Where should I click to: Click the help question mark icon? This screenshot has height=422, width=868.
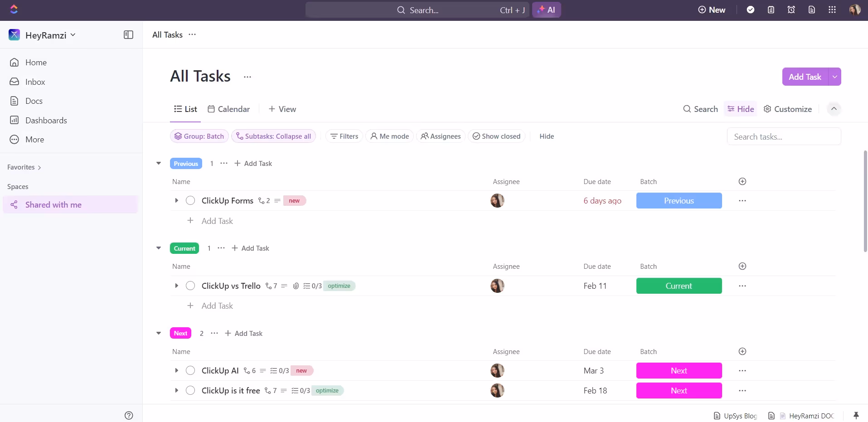point(129,415)
